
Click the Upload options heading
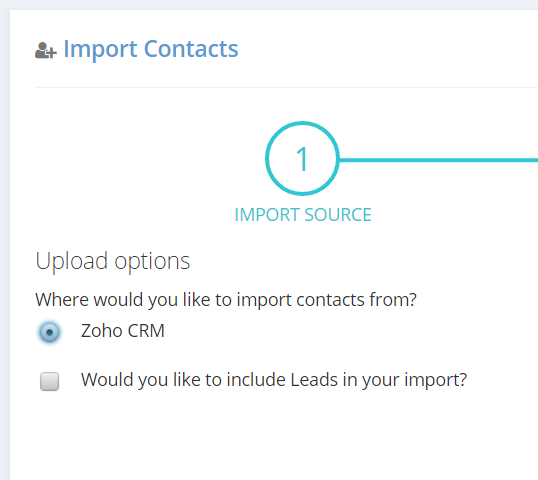113,261
